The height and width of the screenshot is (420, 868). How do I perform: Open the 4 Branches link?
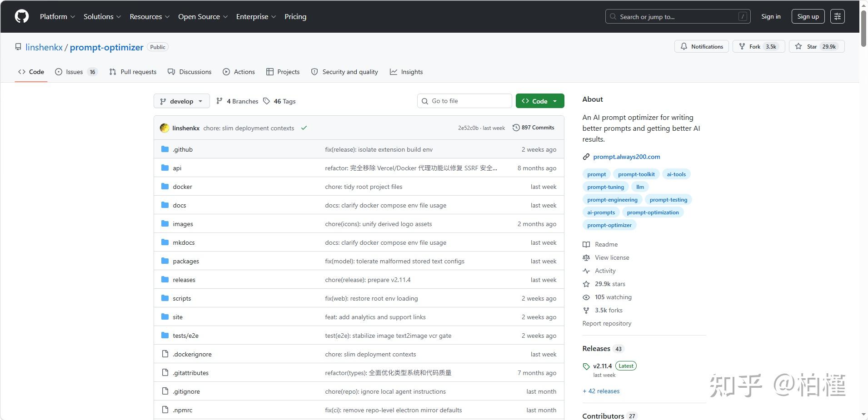(237, 101)
